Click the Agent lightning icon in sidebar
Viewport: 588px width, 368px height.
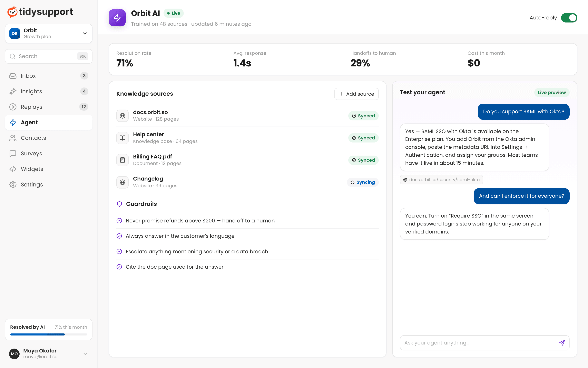click(13, 122)
